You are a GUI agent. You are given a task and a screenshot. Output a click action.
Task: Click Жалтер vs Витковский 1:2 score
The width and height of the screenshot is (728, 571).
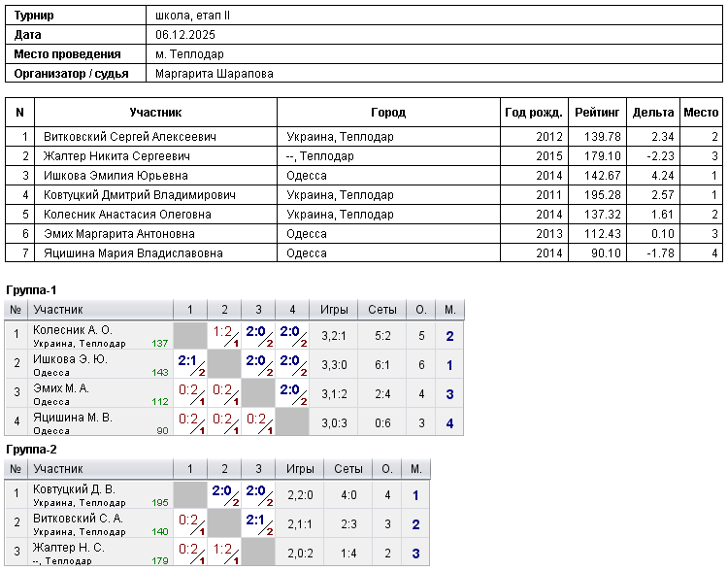click(x=225, y=553)
